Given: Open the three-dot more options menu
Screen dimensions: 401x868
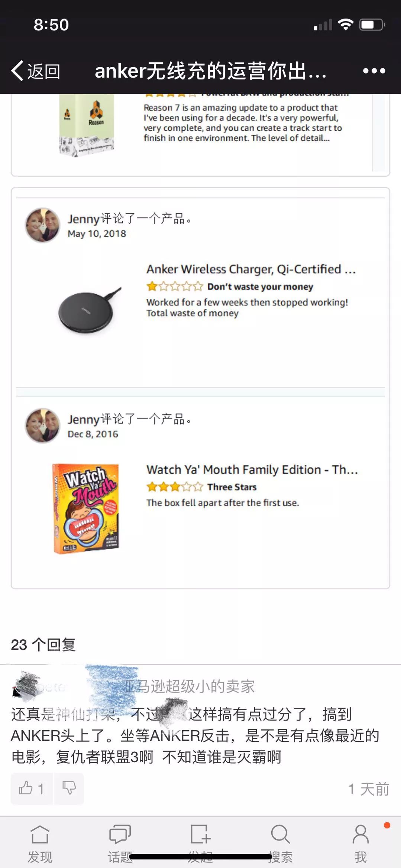Looking at the screenshot, I should point(374,71).
